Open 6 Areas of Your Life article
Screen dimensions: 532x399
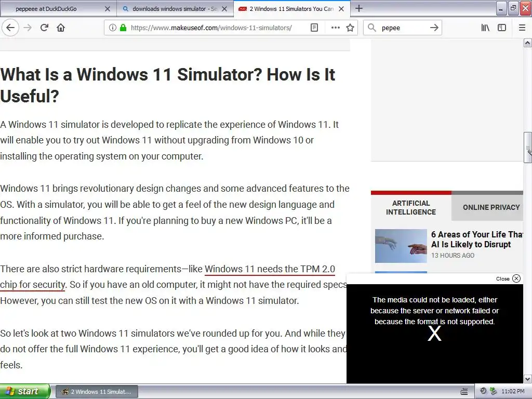click(477, 240)
